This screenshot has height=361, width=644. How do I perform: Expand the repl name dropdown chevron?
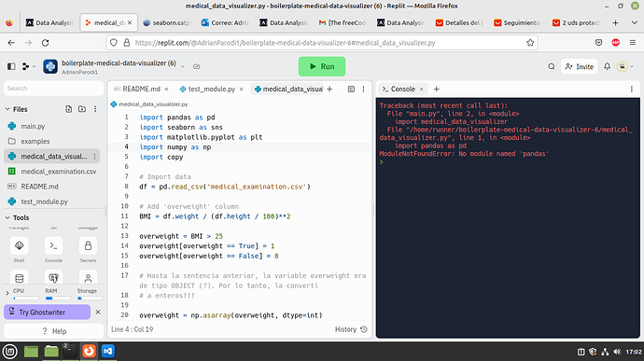click(x=183, y=66)
